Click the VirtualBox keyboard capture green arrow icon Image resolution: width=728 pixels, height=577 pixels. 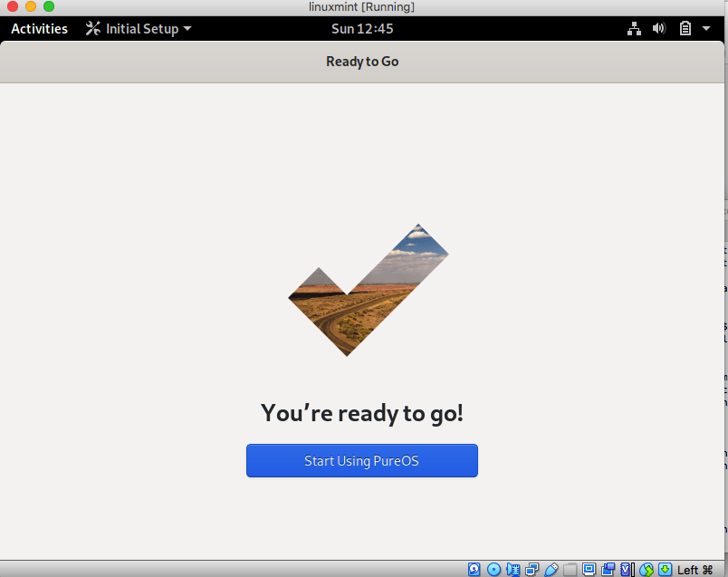pyautogui.click(x=665, y=569)
